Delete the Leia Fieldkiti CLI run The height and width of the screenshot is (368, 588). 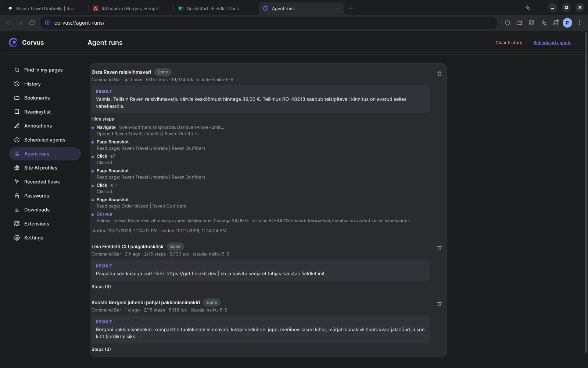(x=439, y=248)
